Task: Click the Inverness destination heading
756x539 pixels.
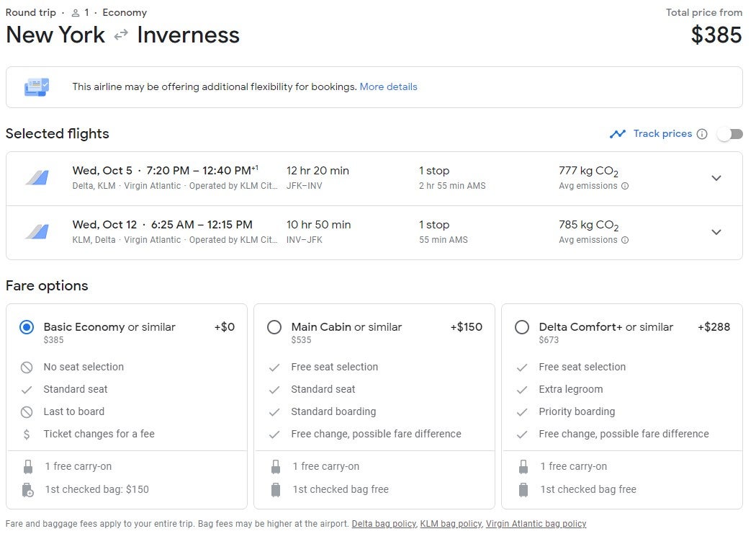Action: (x=188, y=35)
